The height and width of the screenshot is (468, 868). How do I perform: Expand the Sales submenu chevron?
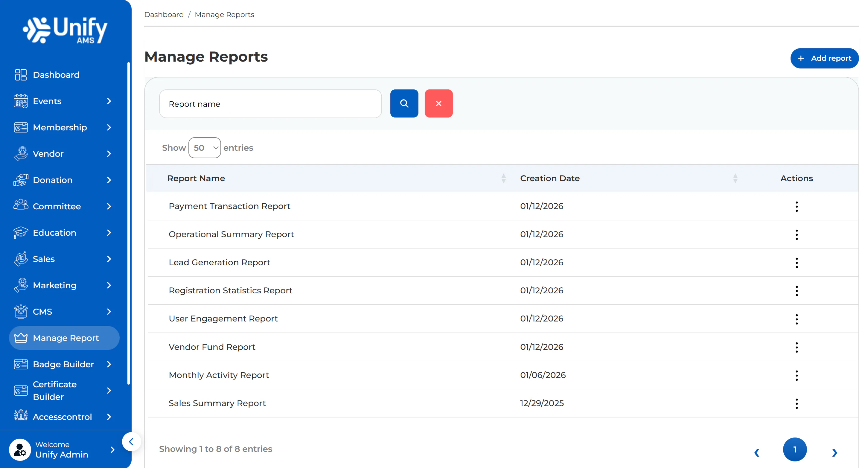[x=109, y=259]
